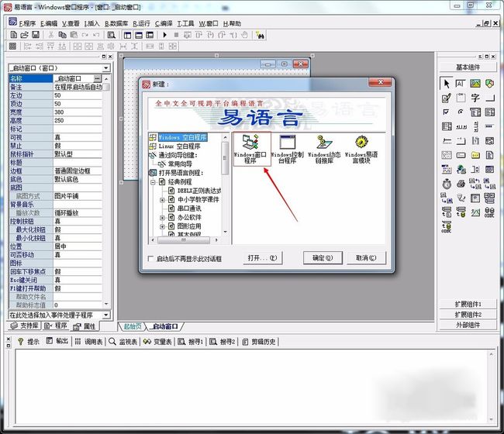Select the arrow pointer tool in component box
Image resolution: width=504 pixels, height=434 pixels.
coord(446,84)
